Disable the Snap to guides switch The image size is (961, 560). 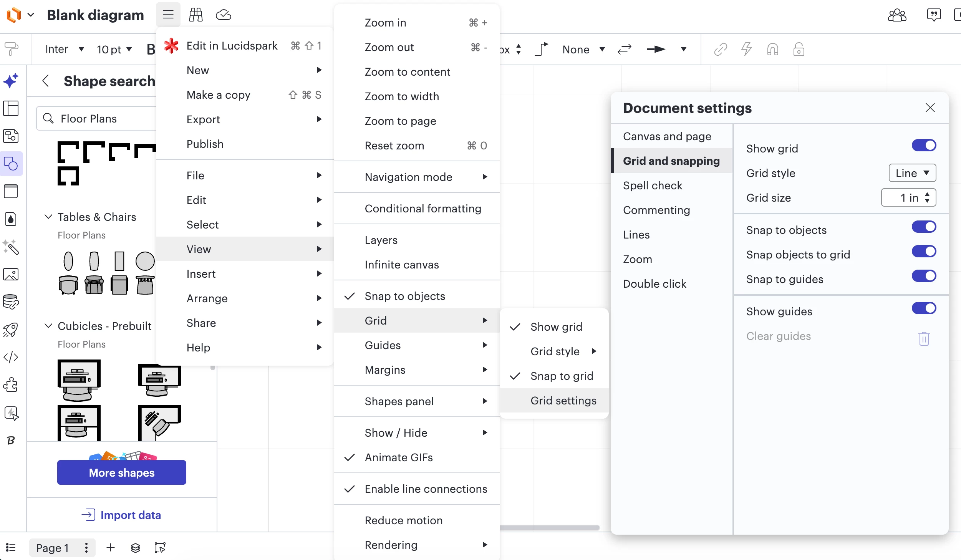tap(924, 276)
